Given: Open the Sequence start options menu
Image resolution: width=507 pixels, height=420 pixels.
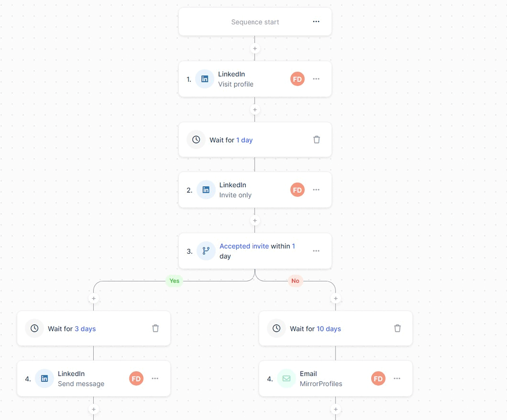Looking at the screenshot, I should coord(316,21).
